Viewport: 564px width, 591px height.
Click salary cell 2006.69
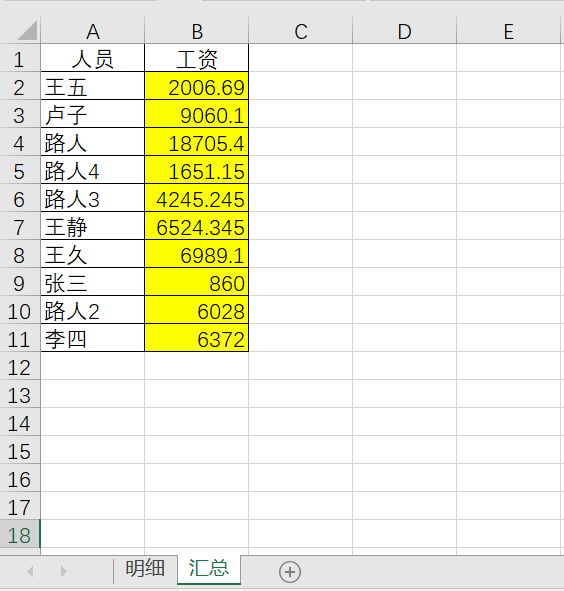[197, 87]
